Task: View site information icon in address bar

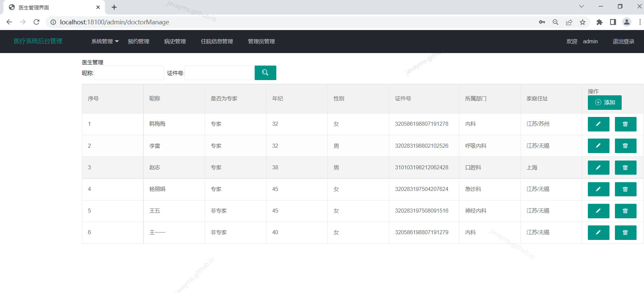Action: pos(53,22)
